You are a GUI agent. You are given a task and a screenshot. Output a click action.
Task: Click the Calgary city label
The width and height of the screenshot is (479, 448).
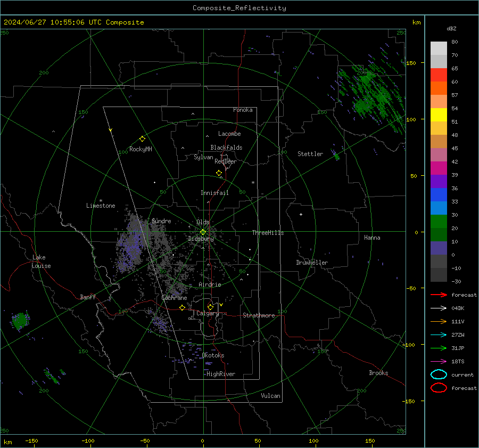[208, 313]
